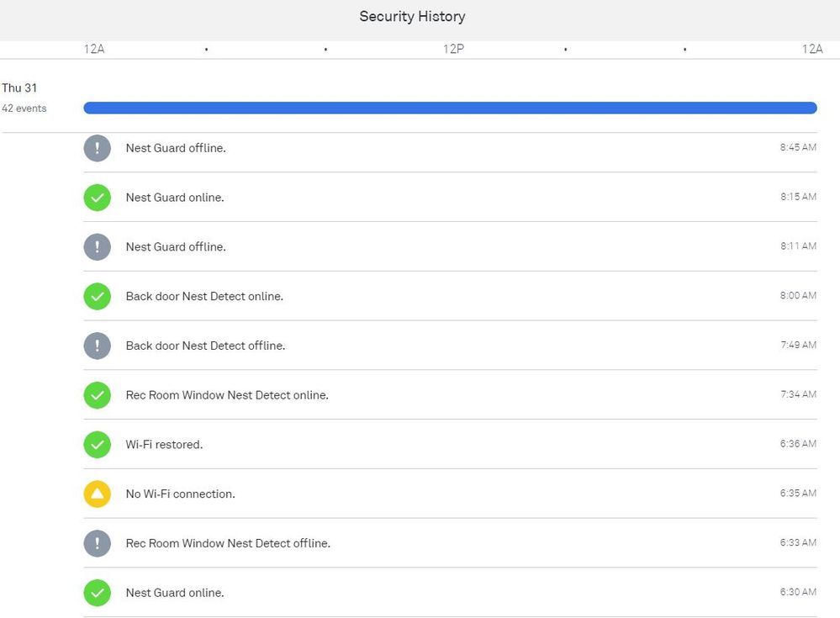The height and width of the screenshot is (618, 840).
Task: Click the 6:35 AM timestamp
Action: click(x=798, y=493)
